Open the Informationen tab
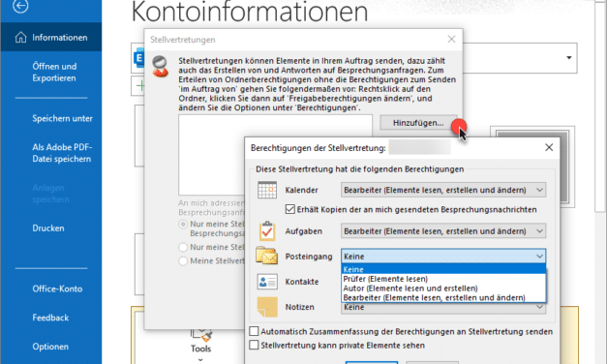Viewport: 607px width, 364px height. 51,37
